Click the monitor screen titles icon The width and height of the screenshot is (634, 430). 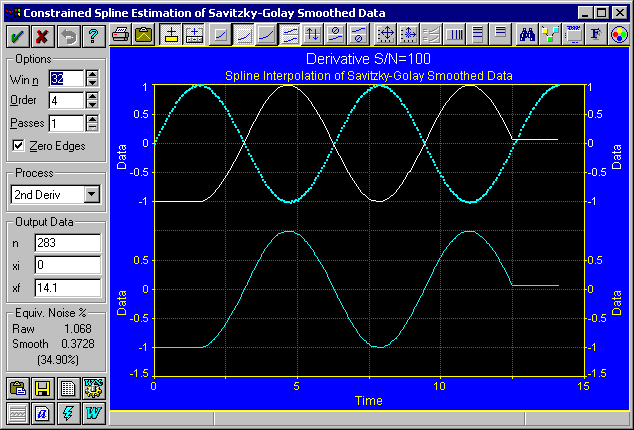(573, 35)
